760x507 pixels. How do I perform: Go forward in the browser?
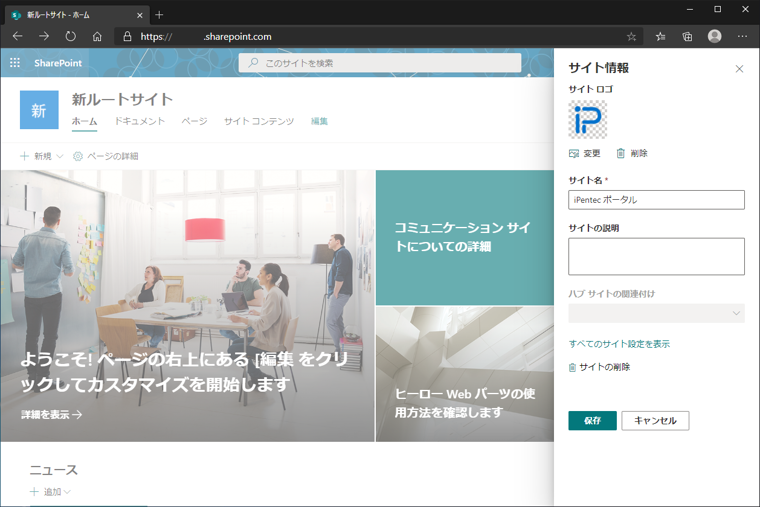[x=44, y=36]
